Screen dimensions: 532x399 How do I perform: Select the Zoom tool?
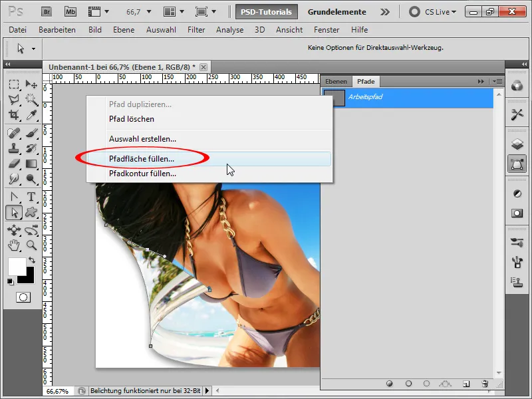coord(31,245)
